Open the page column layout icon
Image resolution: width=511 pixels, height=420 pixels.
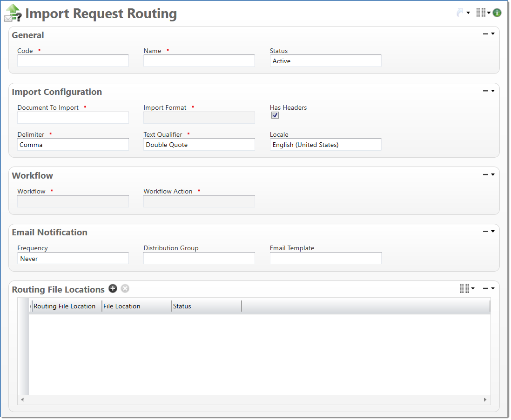481,13
